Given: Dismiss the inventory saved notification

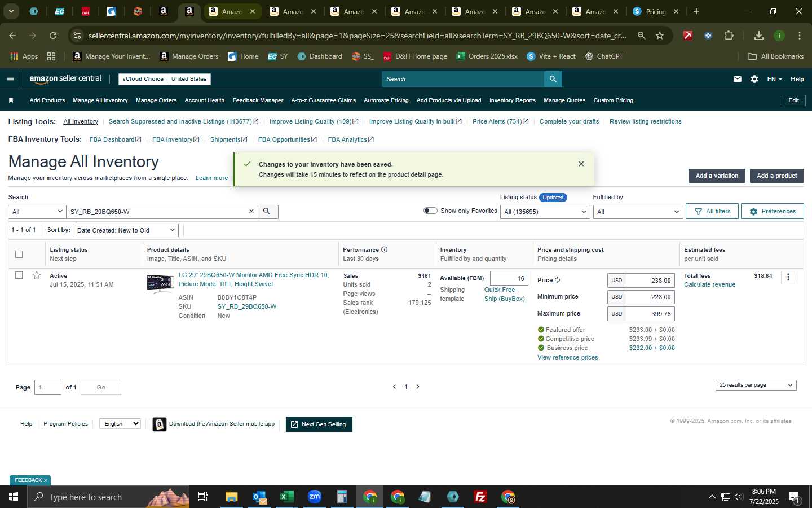Looking at the screenshot, I should pyautogui.click(x=581, y=164).
